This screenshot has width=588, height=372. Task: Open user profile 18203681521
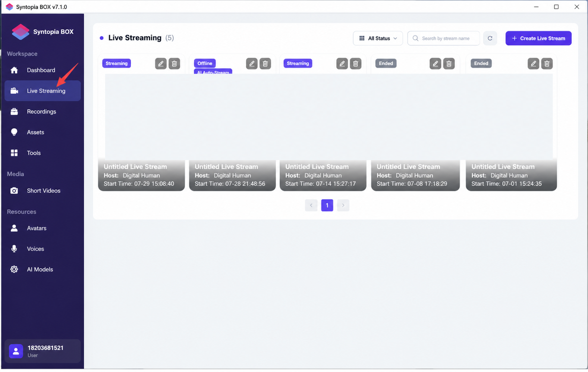pyautogui.click(x=43, y=351)
